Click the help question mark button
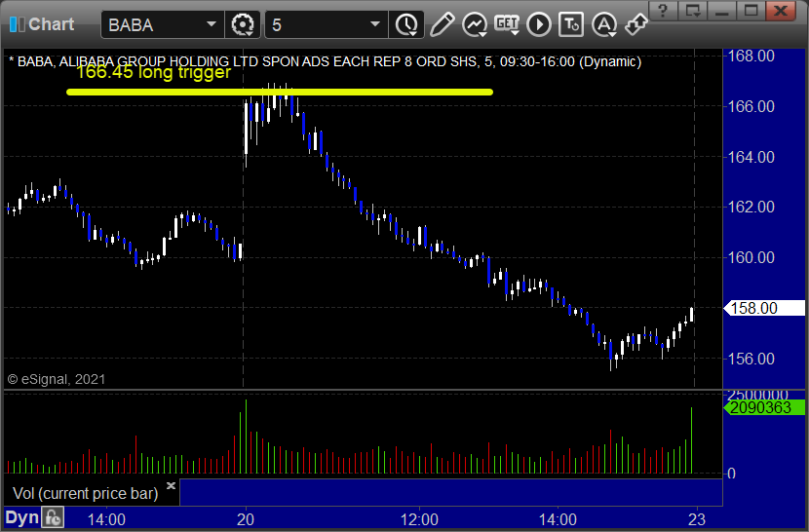809x532 pixels. [664, 11]
